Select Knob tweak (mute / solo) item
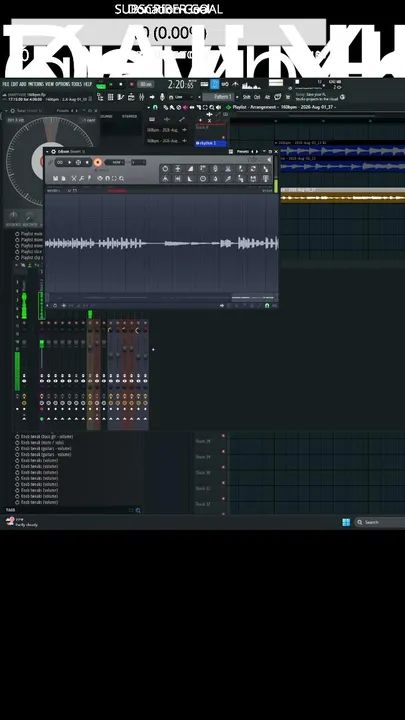405x720 pixels. tap(42, 442)
